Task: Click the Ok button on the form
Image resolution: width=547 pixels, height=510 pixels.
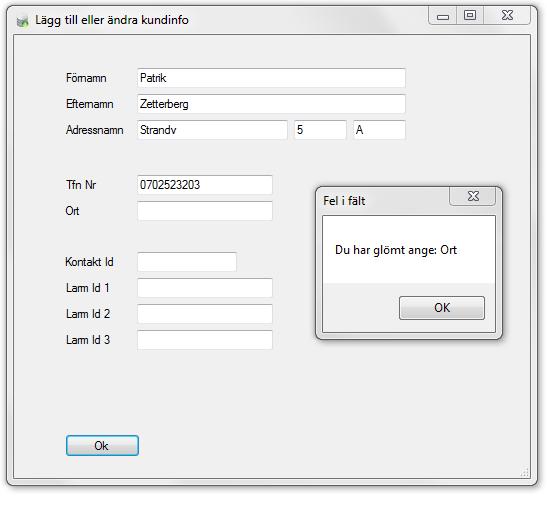Action: pos(102,445)
